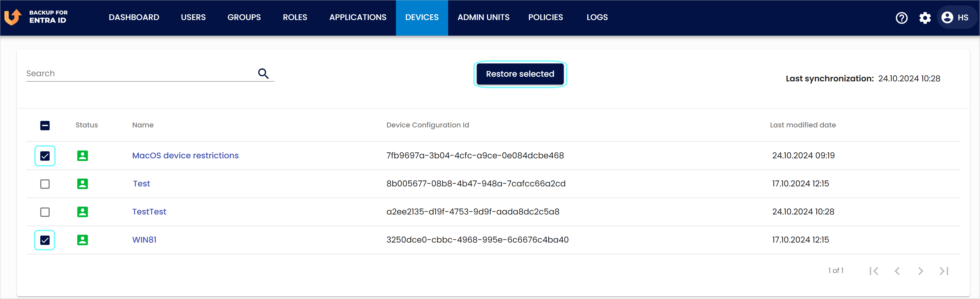Image resolution: width=980 pixels, height=299 pixels.
Task: Click the Status column header
Action: 87,125
